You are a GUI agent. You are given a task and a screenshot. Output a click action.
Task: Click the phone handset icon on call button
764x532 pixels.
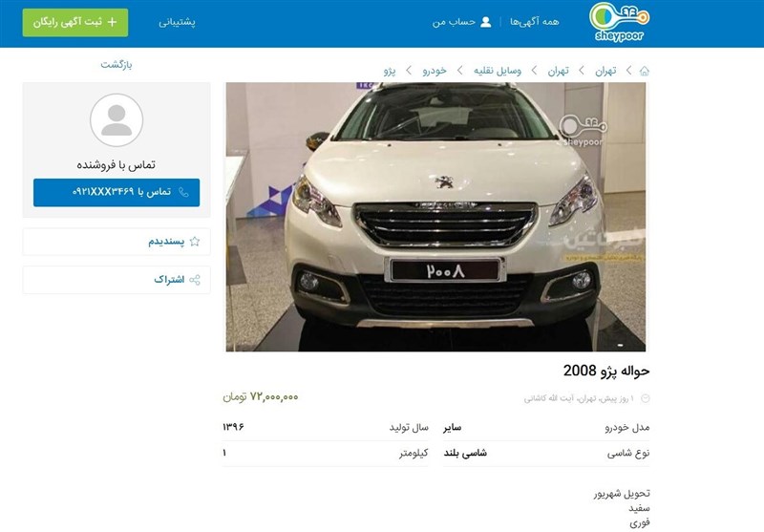[x=183, y=192]
